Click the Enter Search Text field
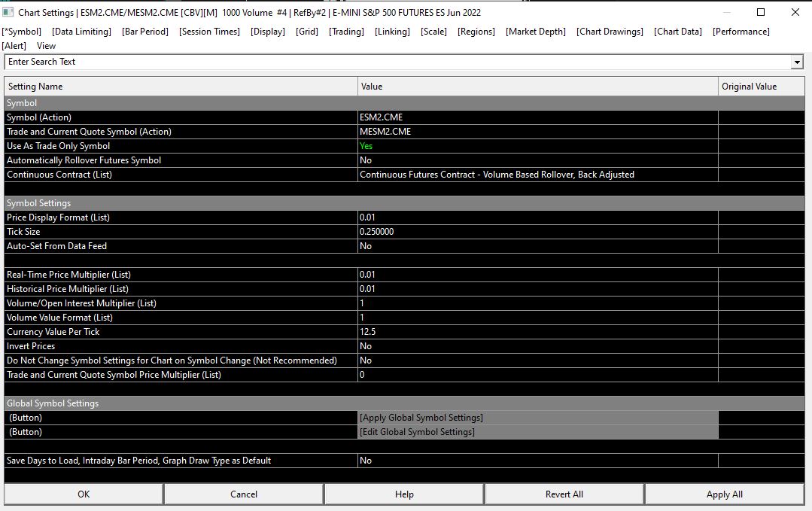This screenshot has height=511, width=812. tap(399, 62)
